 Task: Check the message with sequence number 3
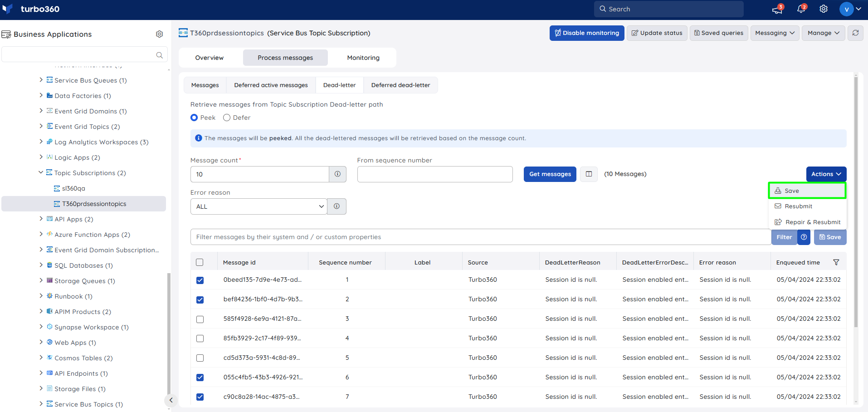tap(200, 319)
